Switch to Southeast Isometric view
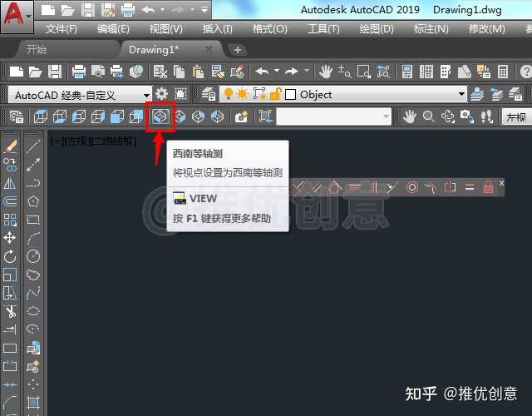Screen dimensions: 532x416 pyautogui.click(x=180, y=116)
